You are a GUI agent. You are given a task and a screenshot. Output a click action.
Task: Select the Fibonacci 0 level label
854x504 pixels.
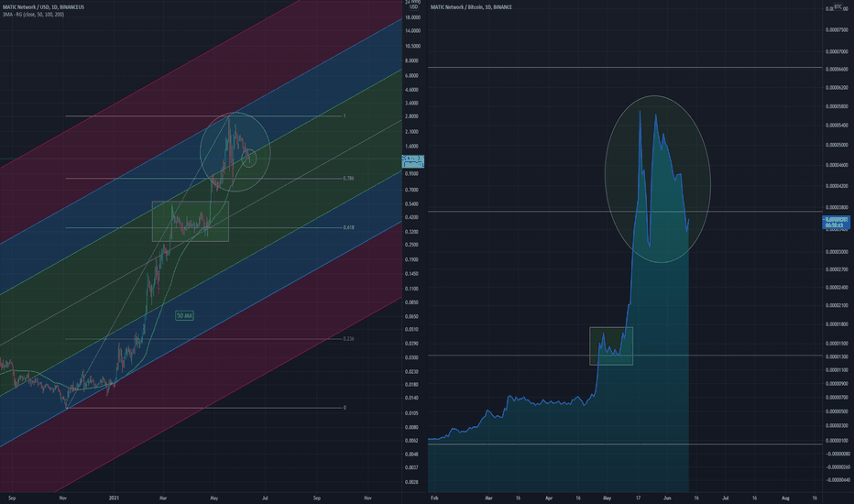point(345,407)
